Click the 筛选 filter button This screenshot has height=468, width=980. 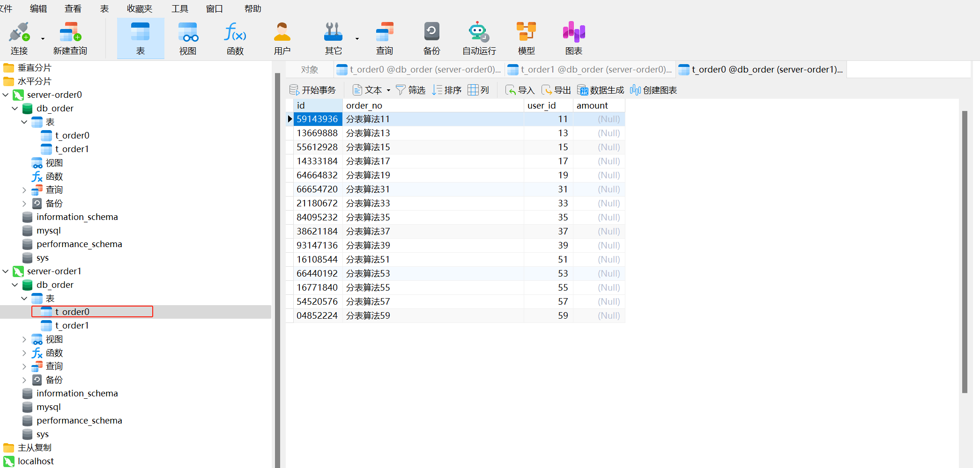tap(410, 90)
